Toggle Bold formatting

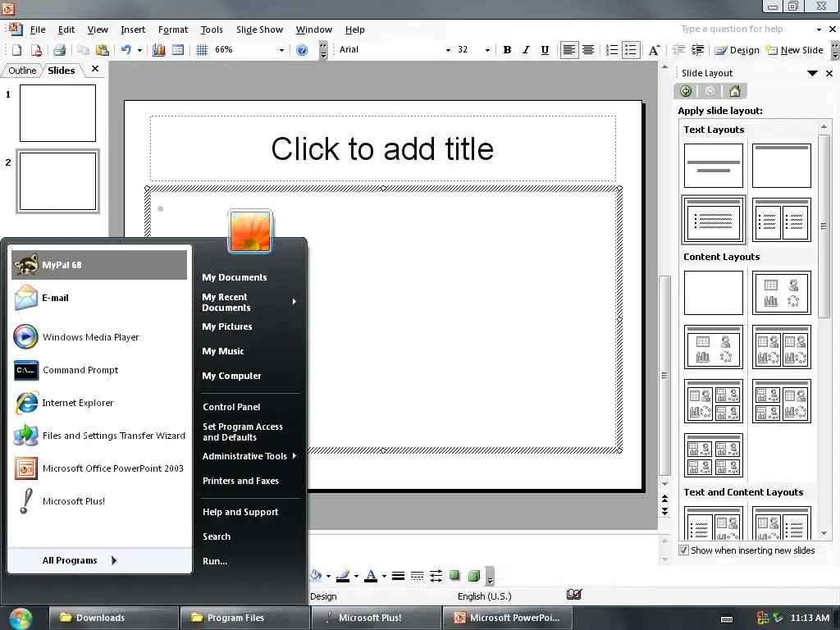click(507, 50)
